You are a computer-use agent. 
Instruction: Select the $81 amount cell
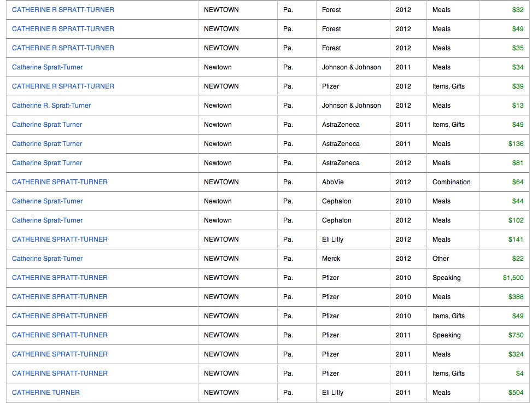pyautogui.click(x=504, y=163)
